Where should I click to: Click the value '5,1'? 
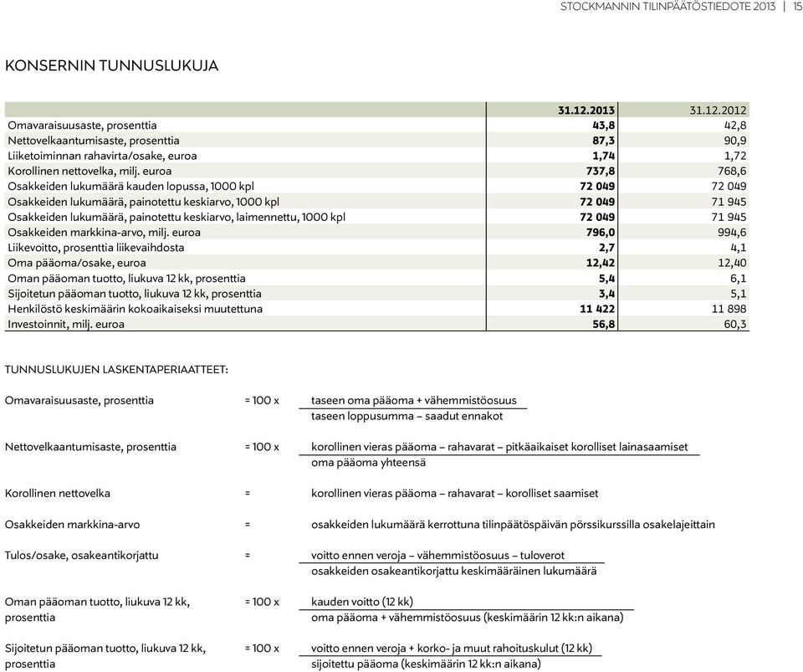pyautogui.click(x=739, y=295)
